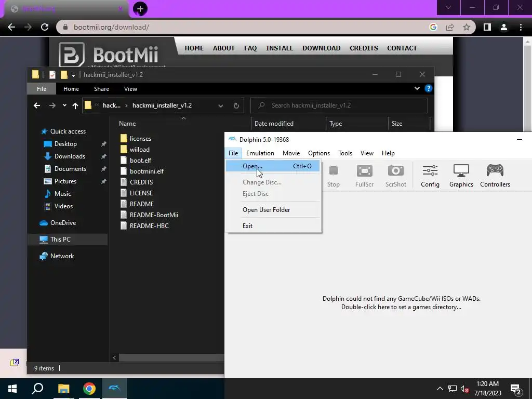Open the Chrome profile icon
This screenshot has width=532, height=399.
[504, 27]
